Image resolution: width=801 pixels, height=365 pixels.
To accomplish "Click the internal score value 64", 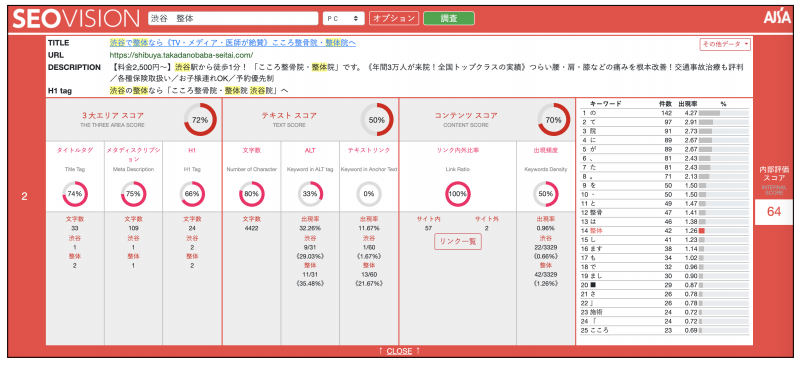I will (x=774, y=212).
